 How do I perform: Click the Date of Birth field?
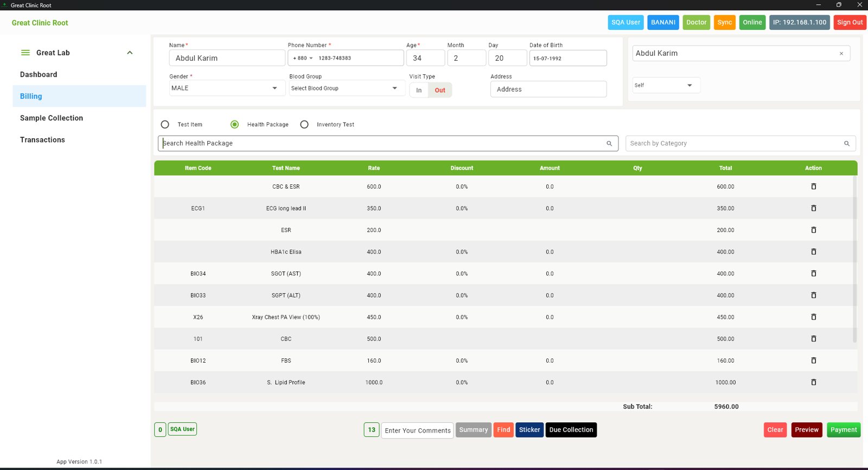pyautogui.click(x=568, y=58)
